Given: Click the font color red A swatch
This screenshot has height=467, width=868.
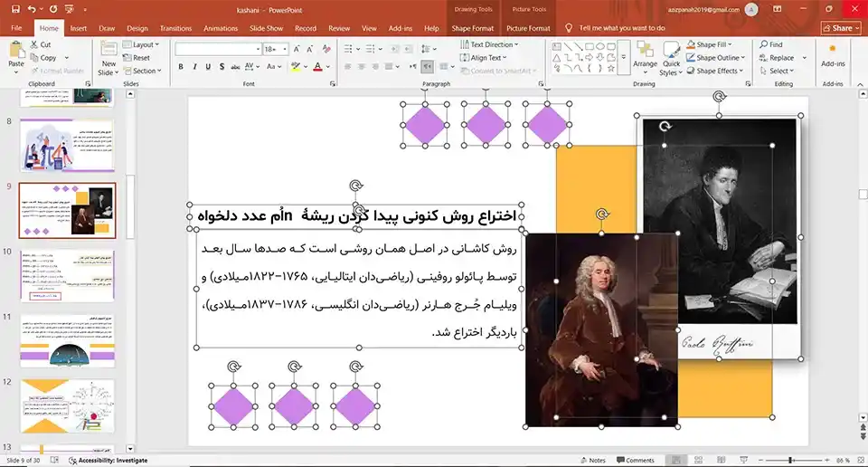Looking at the screenshot, I should point(317,66).
